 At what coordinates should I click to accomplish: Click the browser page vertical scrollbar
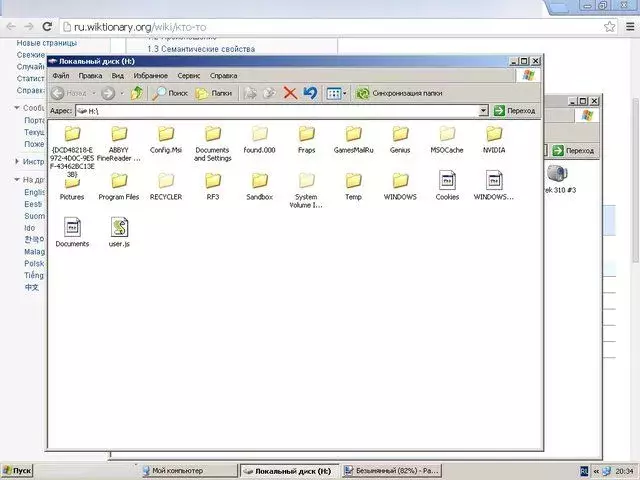pyautogui.click(x=636, y=180)
